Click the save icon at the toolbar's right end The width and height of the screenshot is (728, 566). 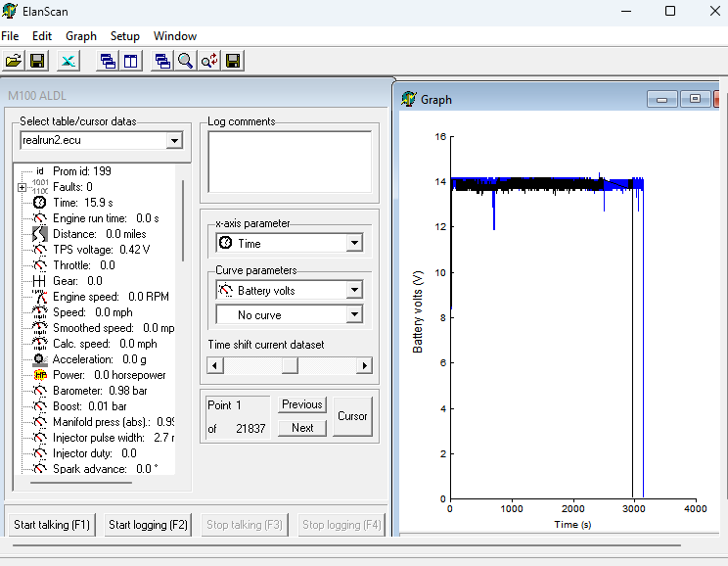click(x=233, y=61)
